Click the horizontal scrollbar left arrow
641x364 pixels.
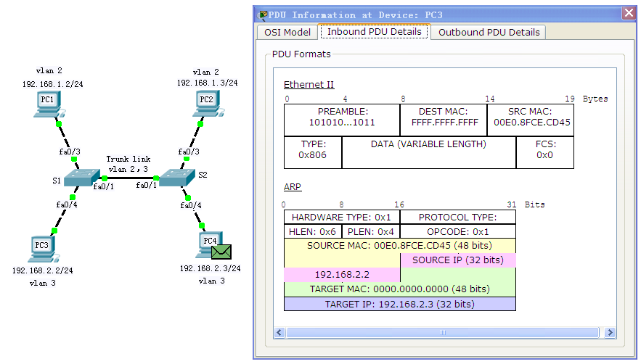coord(279,333)
